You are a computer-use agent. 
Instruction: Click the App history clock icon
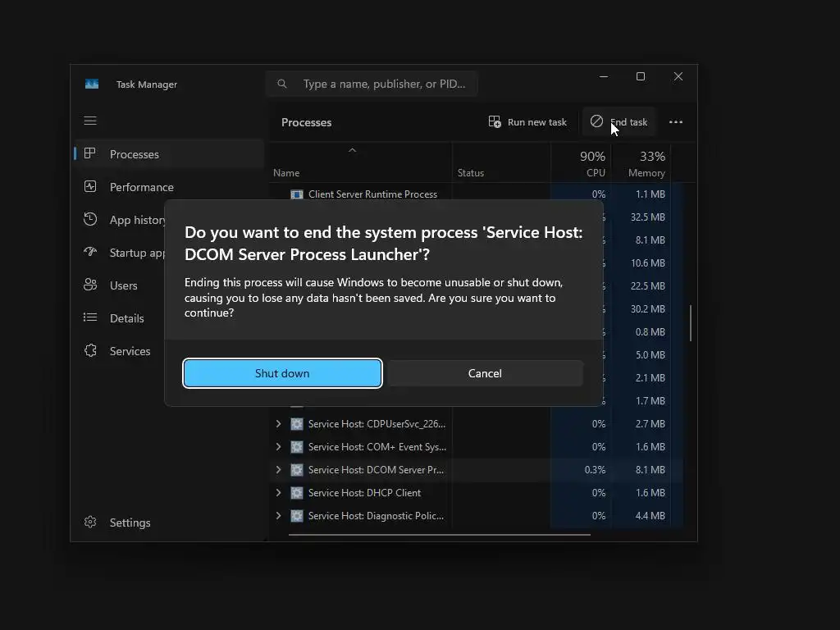click(x=90, y=219)
